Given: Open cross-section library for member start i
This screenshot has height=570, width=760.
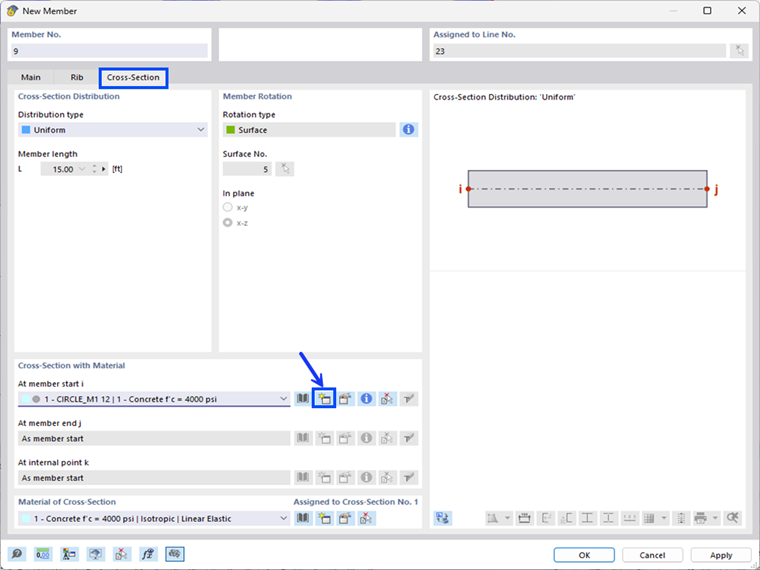Looking at the screenshot, I should [x=303, y=399].
